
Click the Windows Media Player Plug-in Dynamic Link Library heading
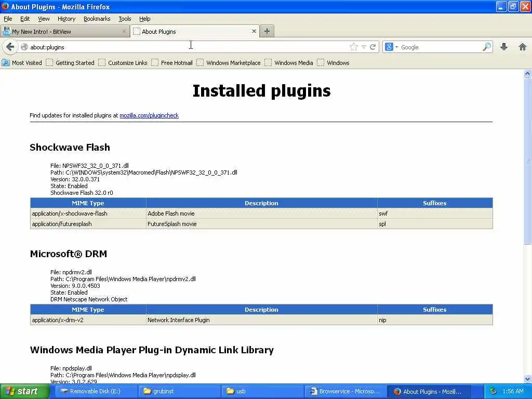pyautogui.click(x=152, y=350)
